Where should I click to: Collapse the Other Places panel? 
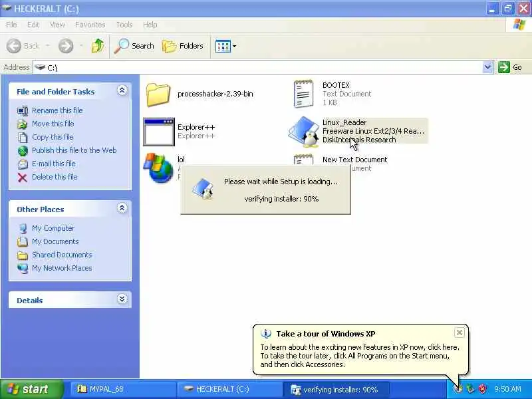pos(122,208)
